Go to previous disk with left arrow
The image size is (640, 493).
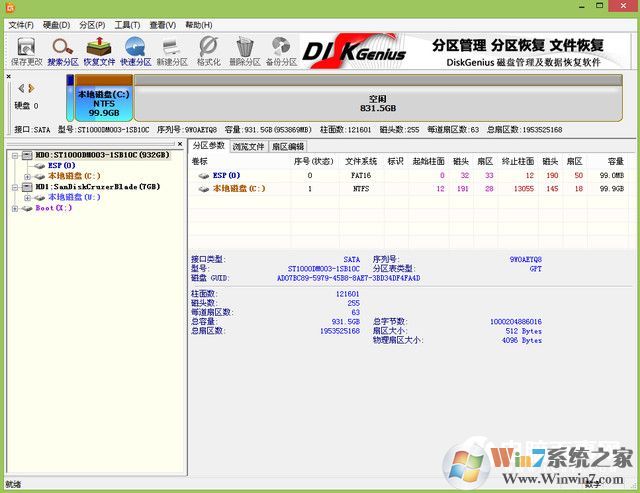point(20,88)
